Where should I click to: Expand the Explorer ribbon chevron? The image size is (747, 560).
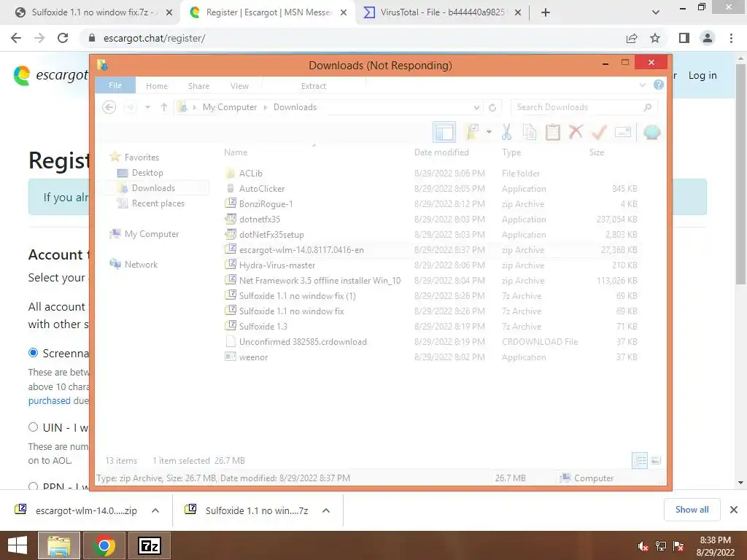pos(642,85)
